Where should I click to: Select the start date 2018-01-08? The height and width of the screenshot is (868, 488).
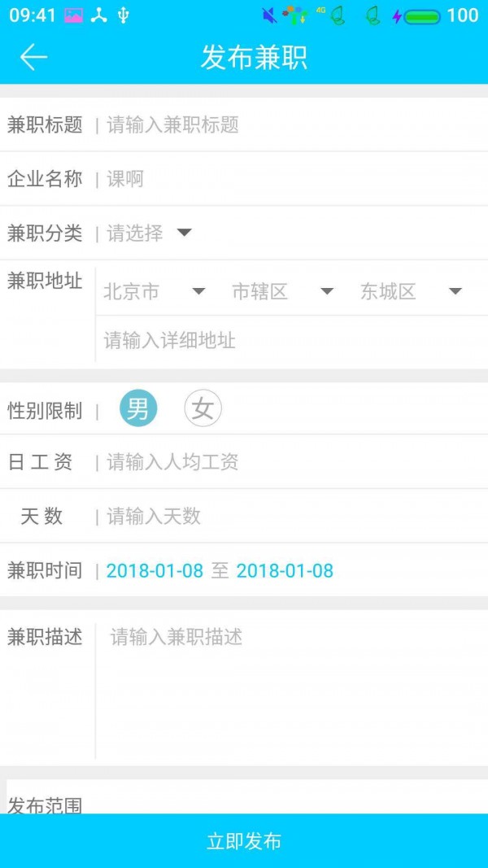(x=155, y=570)
